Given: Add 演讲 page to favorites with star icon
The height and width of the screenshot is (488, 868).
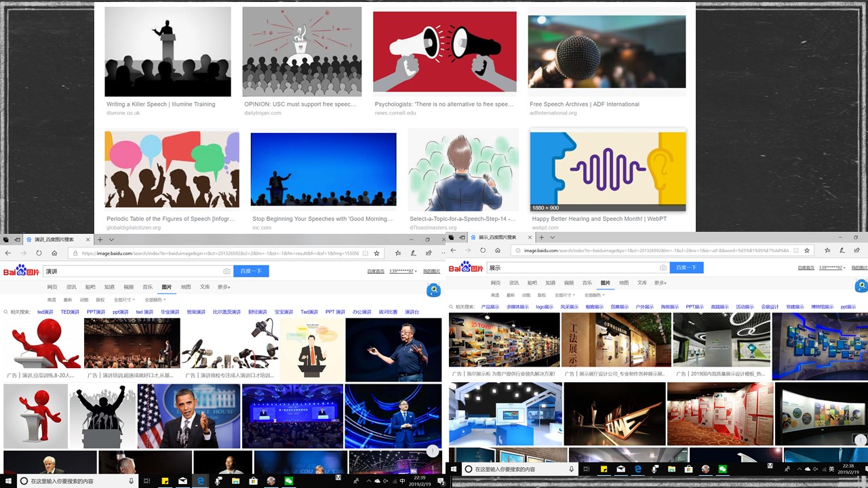Looking at the screenshot, I should [x=376, y=253].
